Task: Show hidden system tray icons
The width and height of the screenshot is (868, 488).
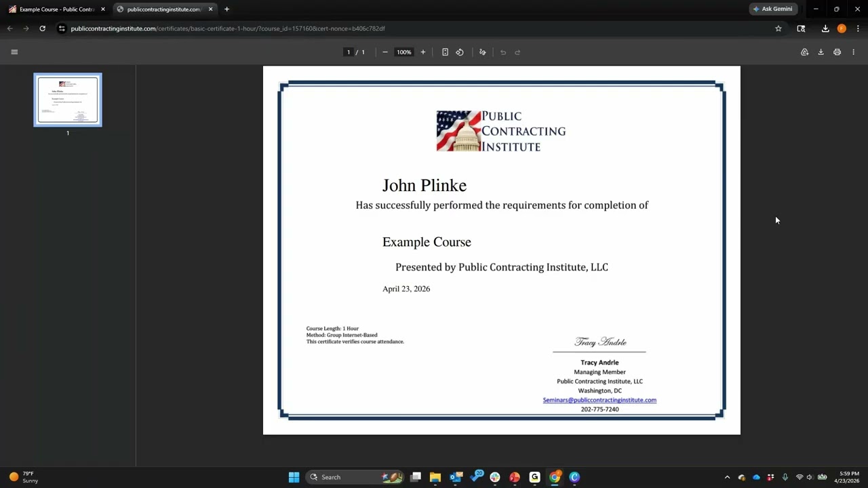Action: tap(727, 477)
